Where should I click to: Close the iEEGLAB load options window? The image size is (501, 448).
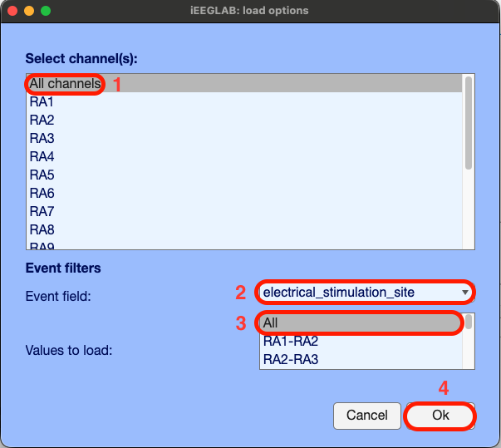point(12,11)
